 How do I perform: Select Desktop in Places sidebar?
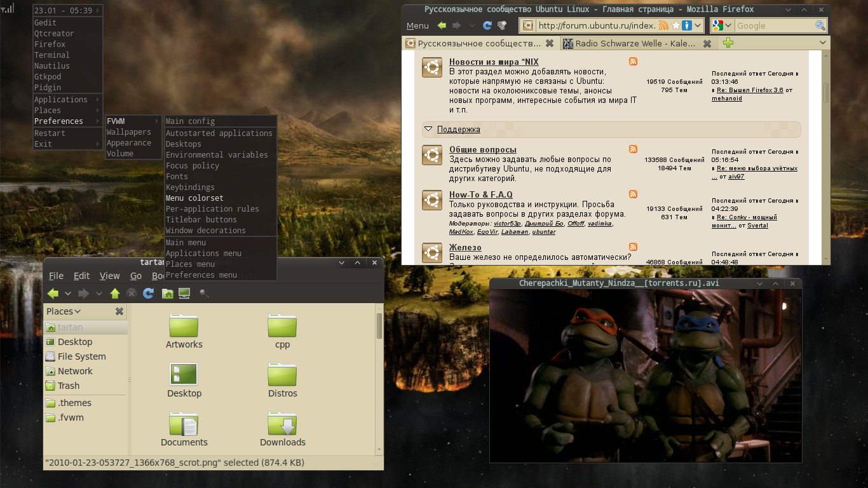click(x=86, y=342)
